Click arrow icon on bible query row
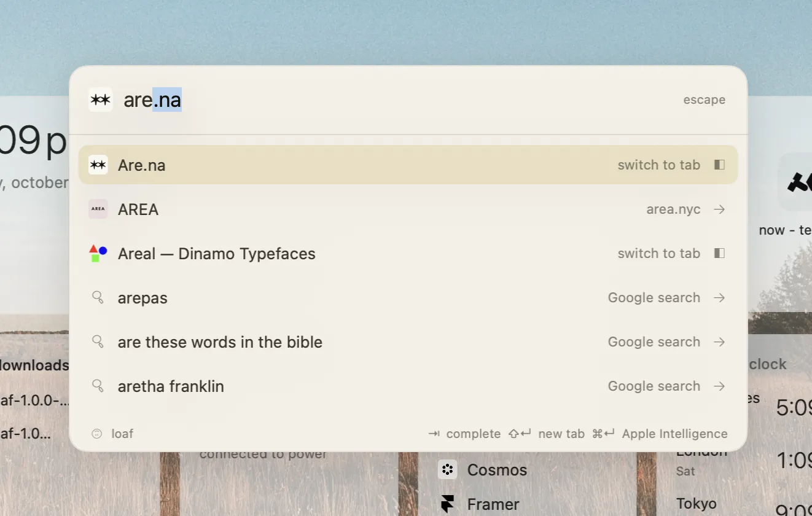812x516 pixels. click(719, 342)
